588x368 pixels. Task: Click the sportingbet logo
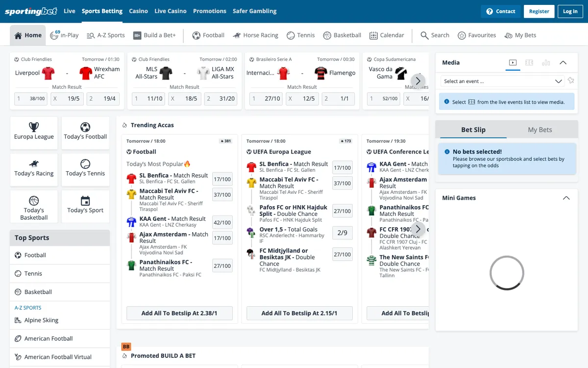[x=31, y=11]
